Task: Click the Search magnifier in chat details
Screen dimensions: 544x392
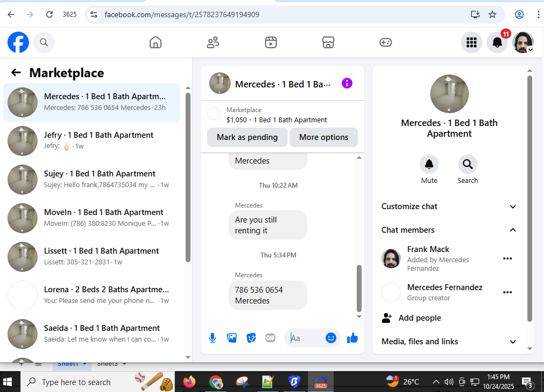Action: point(468,164)
